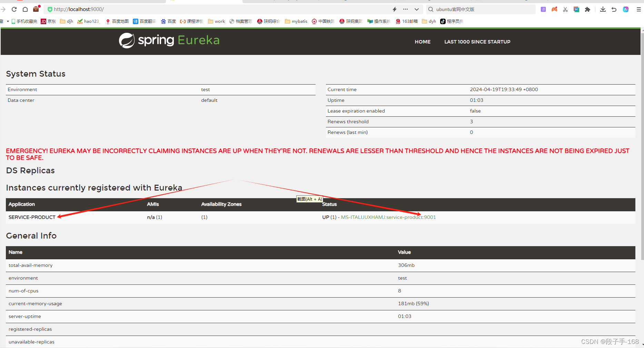Click the Current time value 2024-04-19T19:33:49 +0800
This screenshot has width=644, height=348.
pyautogui.click(x=504, y=89)
